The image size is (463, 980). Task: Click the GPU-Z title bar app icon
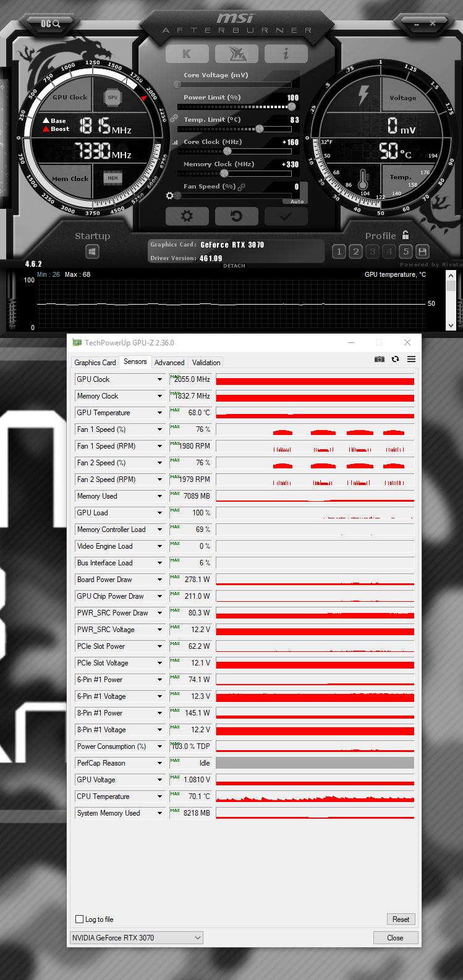pyautogui.click(x=77, y=342)
